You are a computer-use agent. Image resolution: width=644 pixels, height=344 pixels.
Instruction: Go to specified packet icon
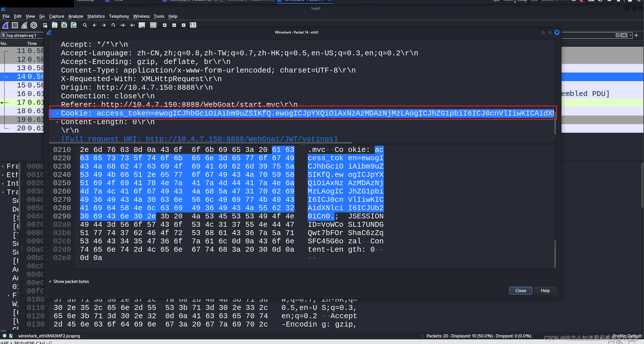(113, 25)
